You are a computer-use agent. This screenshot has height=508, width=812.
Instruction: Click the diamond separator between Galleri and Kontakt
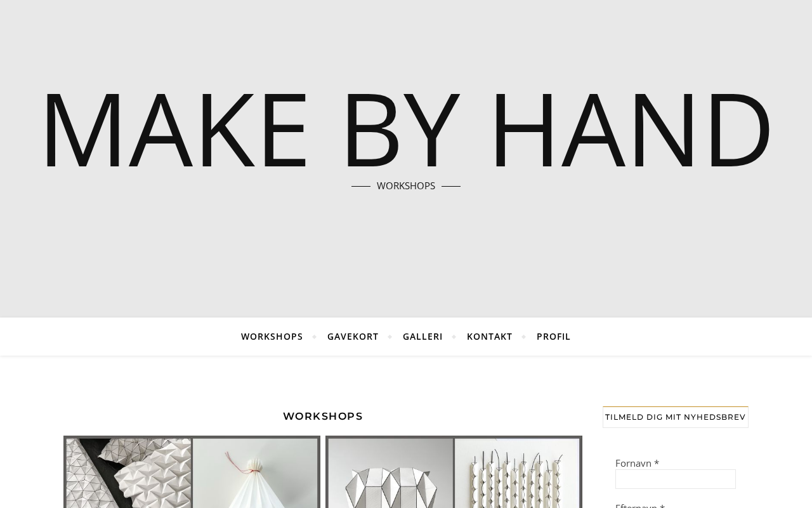coord(454,337)
